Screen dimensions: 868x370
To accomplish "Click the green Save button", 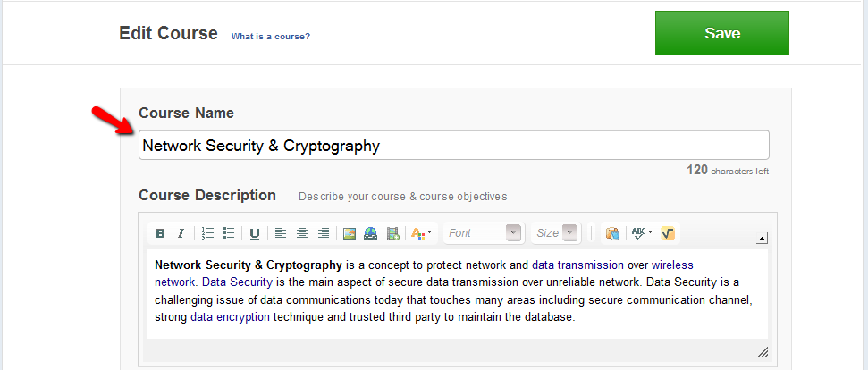I will tap(721, 34).
